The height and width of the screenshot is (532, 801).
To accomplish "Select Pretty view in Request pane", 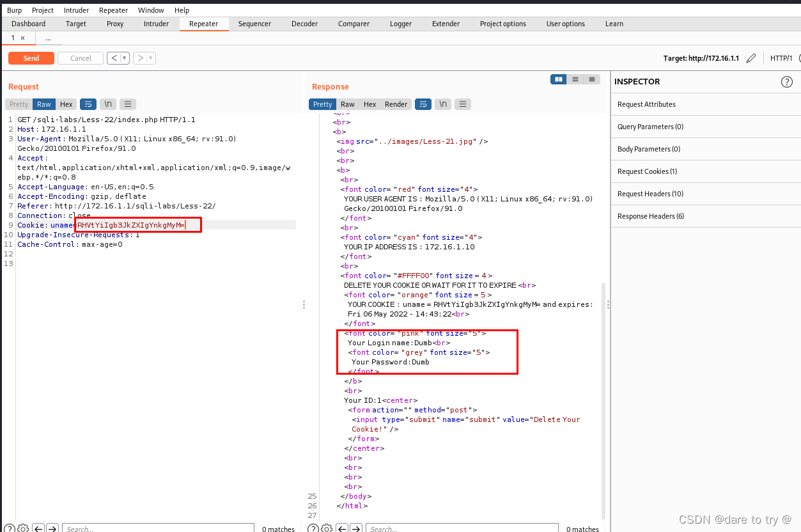I will (19, 104).
